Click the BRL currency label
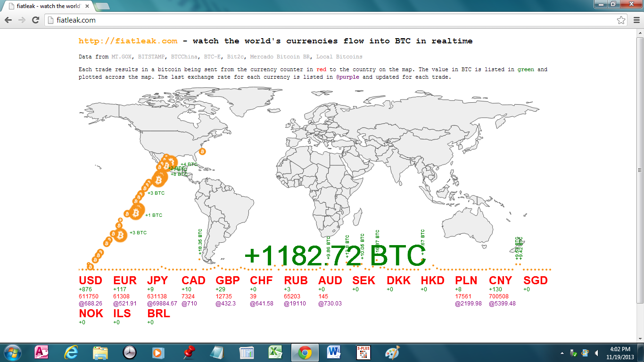 [159, 313]
